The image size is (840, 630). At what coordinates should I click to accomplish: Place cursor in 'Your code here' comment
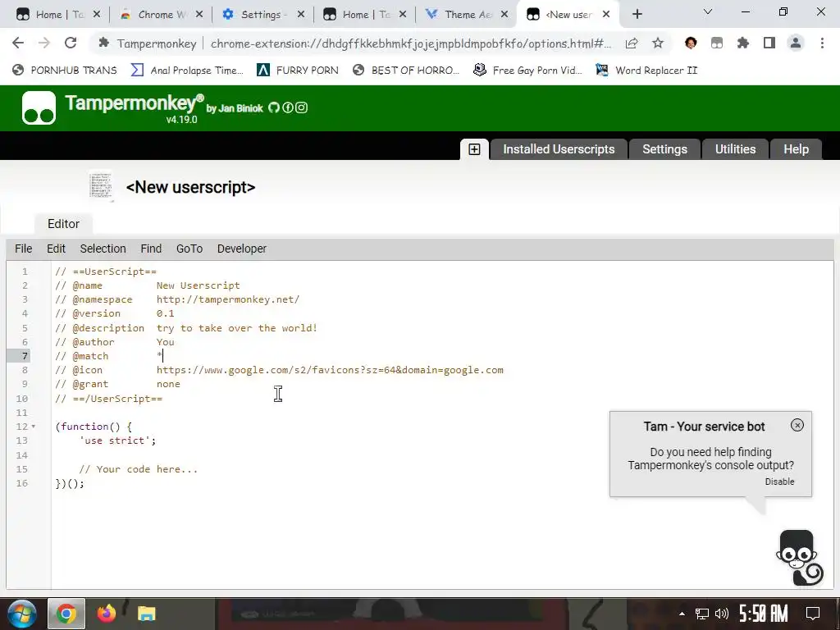(x=138, y=469)
